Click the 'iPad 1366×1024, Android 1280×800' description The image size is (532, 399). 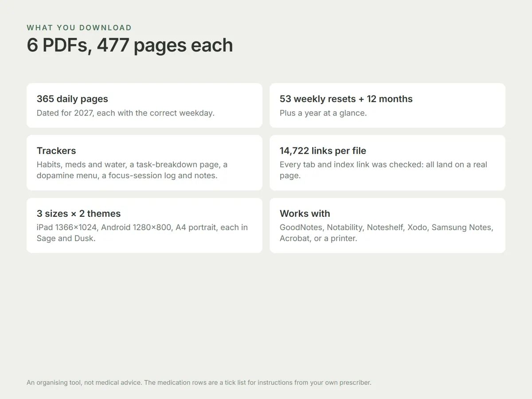tap(142, 233)
